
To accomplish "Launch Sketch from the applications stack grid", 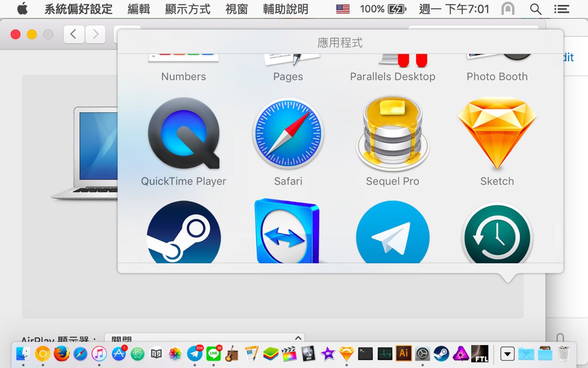I will click(x=497, y=133).
